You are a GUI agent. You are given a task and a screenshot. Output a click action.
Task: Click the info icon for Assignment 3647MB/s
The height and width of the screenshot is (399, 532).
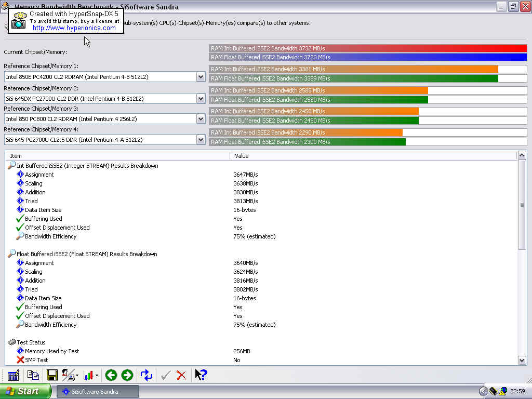coord(20,175)
